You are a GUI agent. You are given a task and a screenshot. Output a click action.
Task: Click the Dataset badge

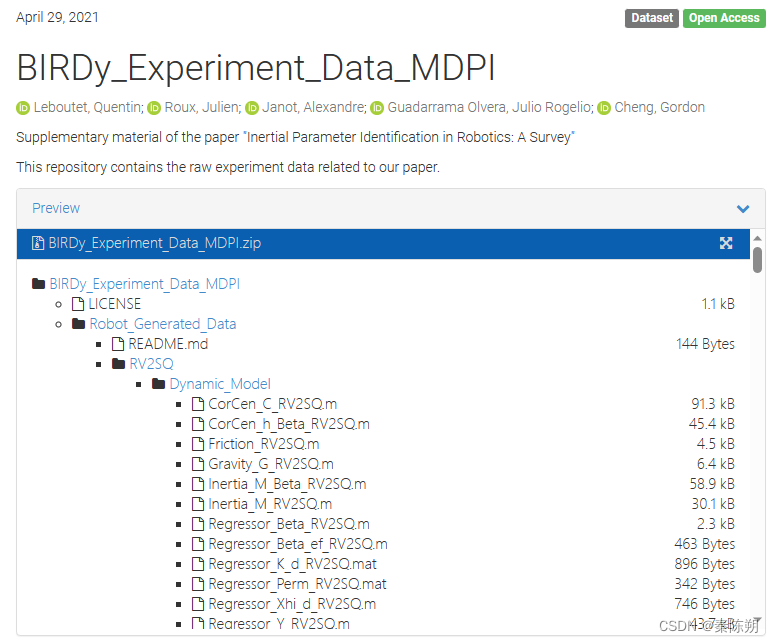coord(652,18)
